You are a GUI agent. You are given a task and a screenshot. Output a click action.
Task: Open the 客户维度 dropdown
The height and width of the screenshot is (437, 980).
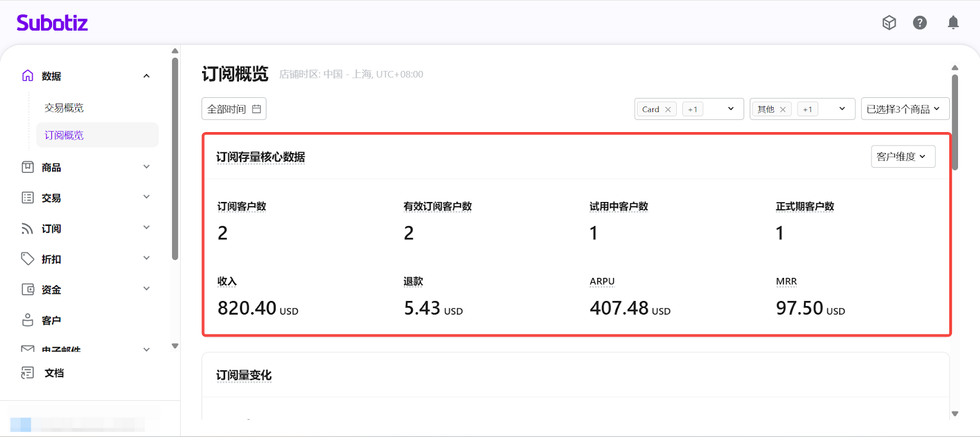pos(903,157)
